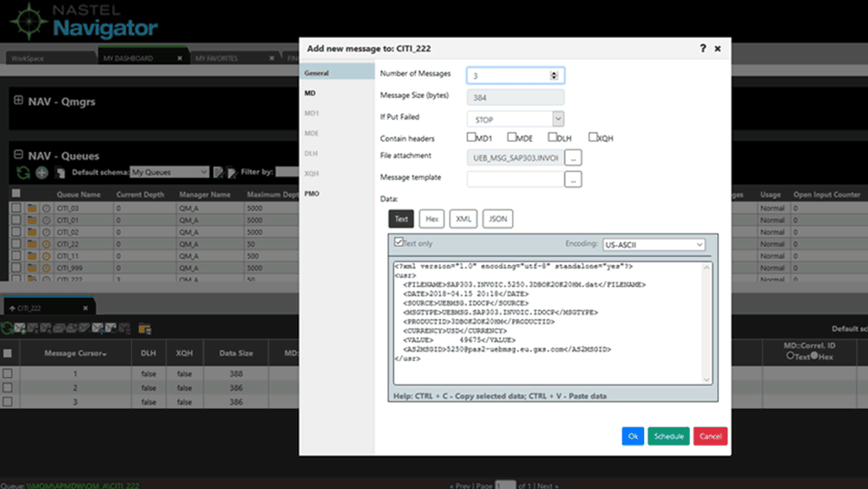Close the CITI_222 queue tab
868x489 pixels.
pos(85,308)
